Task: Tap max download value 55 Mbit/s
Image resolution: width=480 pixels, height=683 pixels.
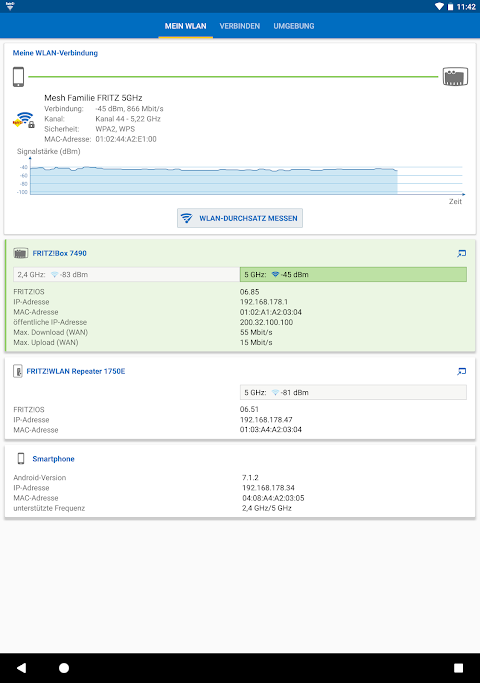Action: [x=256, y=332]
